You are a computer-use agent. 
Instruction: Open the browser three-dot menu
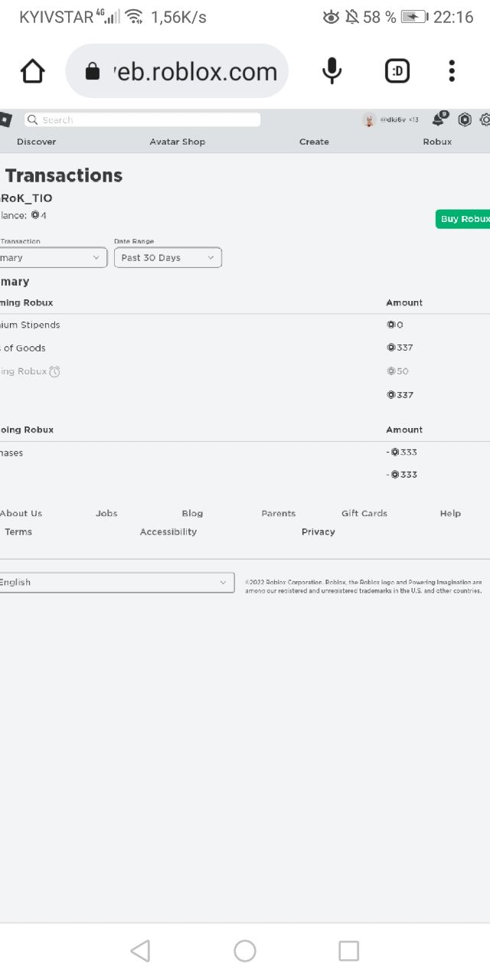pos(452,71)
